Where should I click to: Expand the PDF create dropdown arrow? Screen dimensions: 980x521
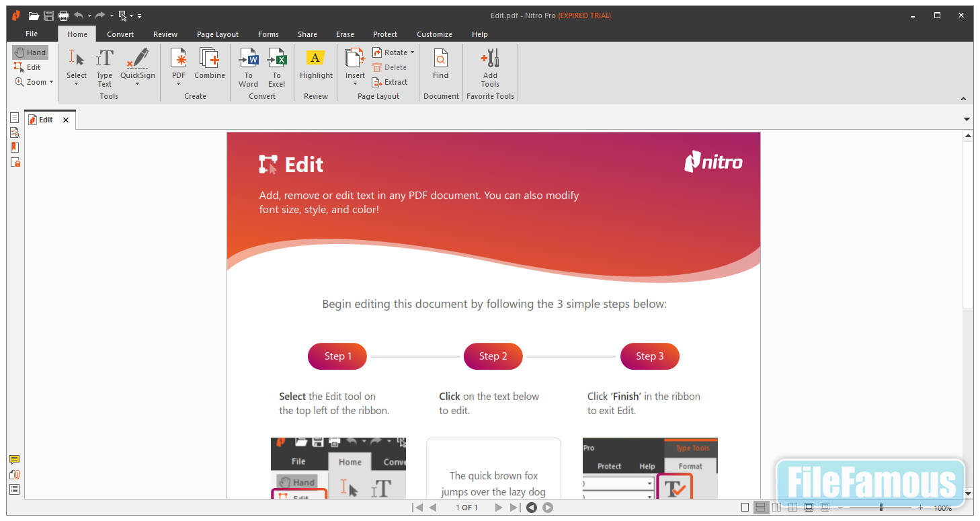coord(178,84)
